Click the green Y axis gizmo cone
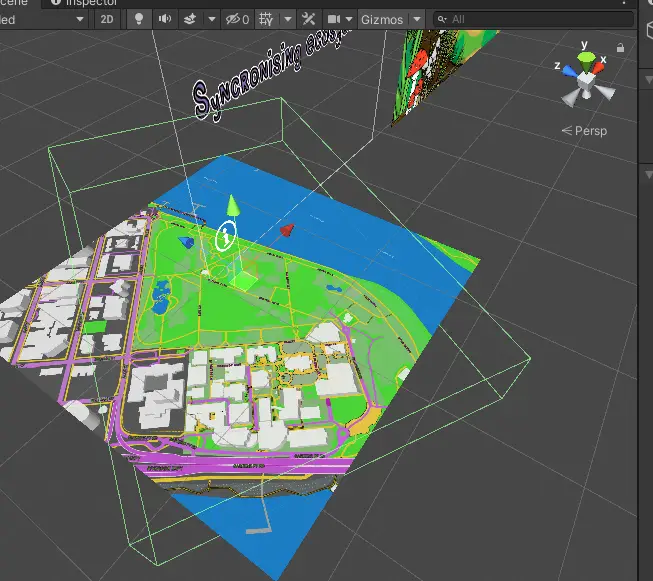The width and height of the screenshot is (653, 581). click(586, 58)
